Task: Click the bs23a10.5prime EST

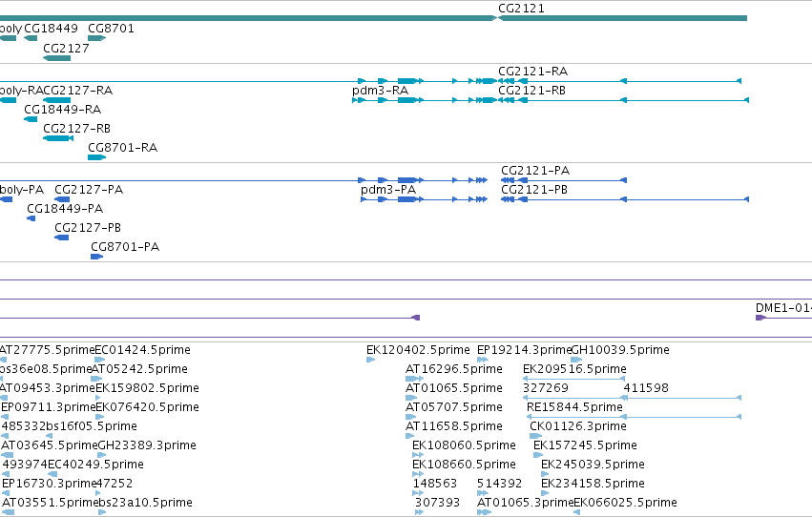Action: click(102, 513)
